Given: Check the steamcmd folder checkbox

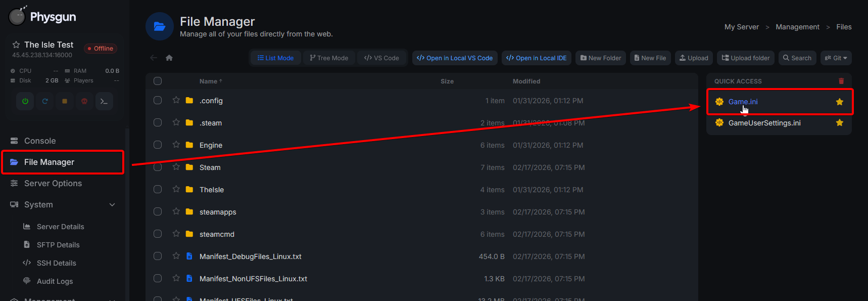Looking at the screenshot, I should [158, 234].
